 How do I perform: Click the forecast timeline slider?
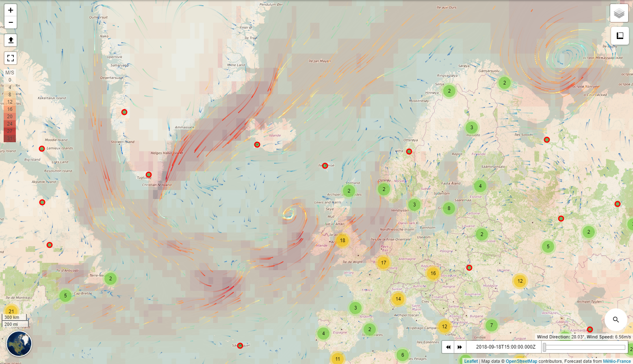tap(585, 347)
